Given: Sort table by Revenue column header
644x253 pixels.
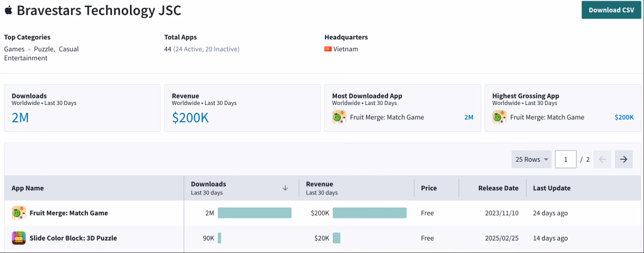Looking at the screenshot, I should click(x=320, y=184).
